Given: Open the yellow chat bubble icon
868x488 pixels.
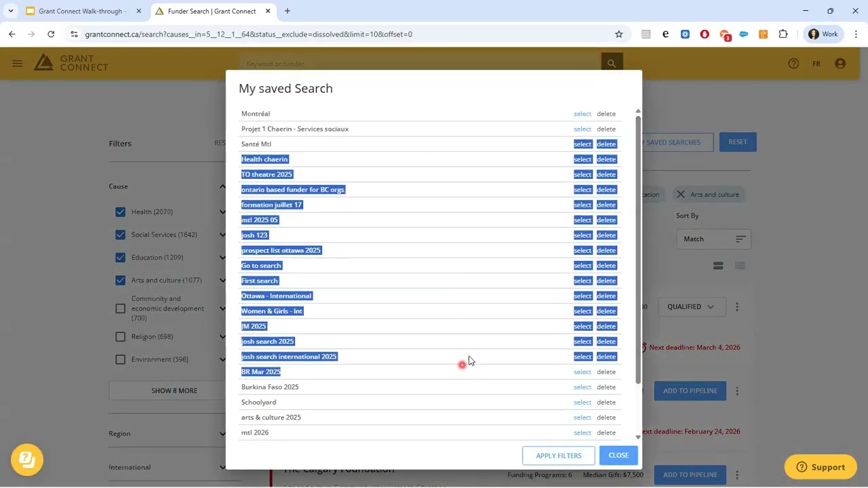Looking at the screenshot, I should (27, 460).
